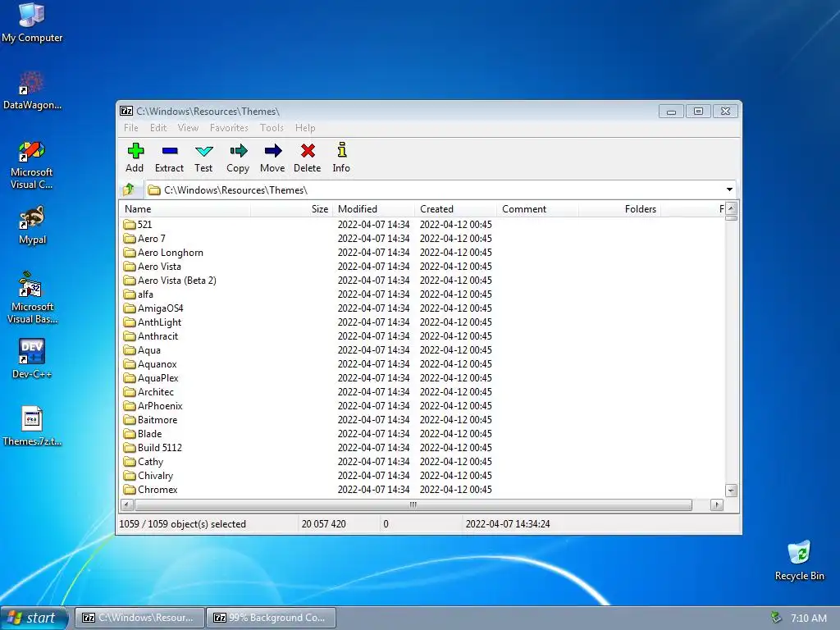840x630 pixels.
Task: Click the Aquanox folder name
Action: pos(157,363)
